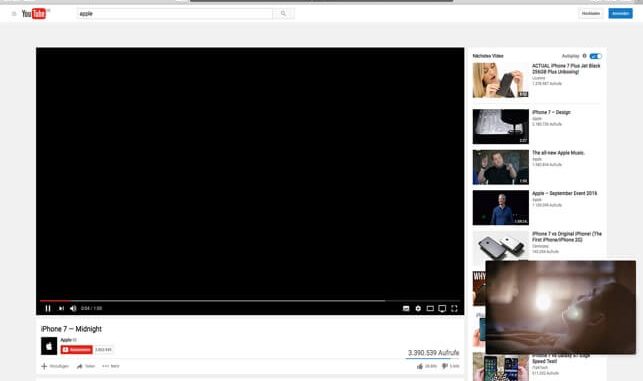Open 'iPhone 7 – Design' title link
Screen dimensions: 643x381
[551, 112]
